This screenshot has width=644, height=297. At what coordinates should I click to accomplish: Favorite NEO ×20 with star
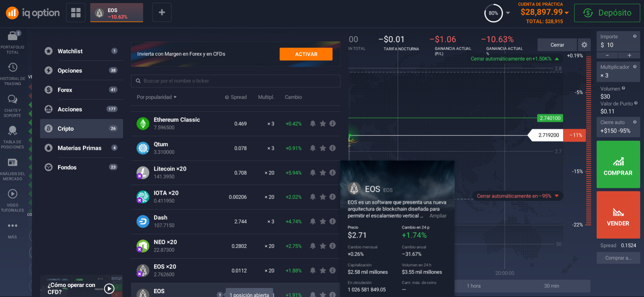pyautogui.click(x=323, y=246)
